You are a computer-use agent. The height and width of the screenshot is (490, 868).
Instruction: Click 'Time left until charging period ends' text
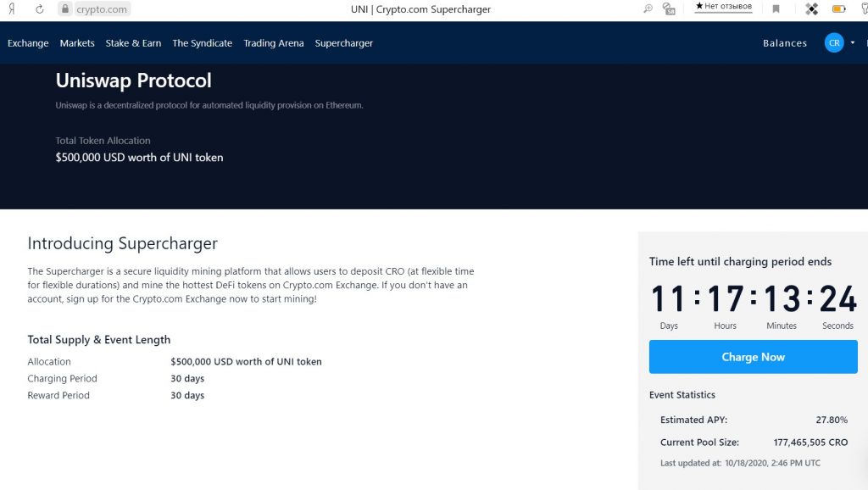(x=741, y=262)
